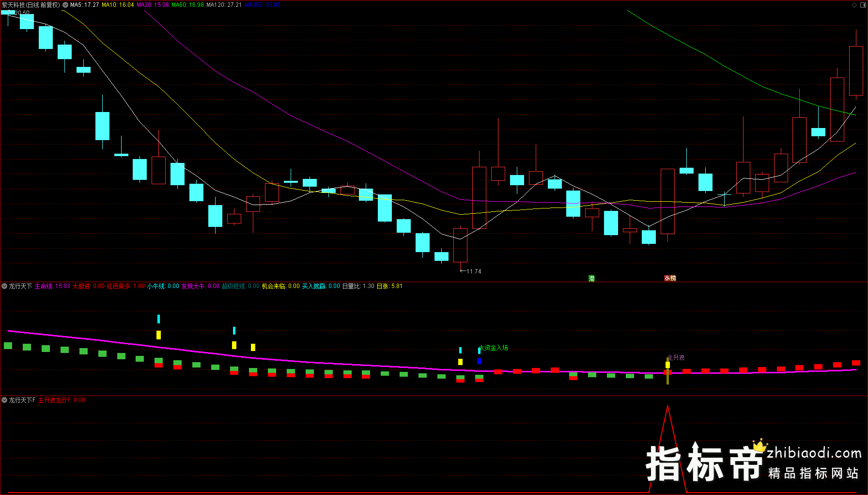This screenshot has width=868, height=495.
Task: Click the green 港 marker badge
Action: 591,278
